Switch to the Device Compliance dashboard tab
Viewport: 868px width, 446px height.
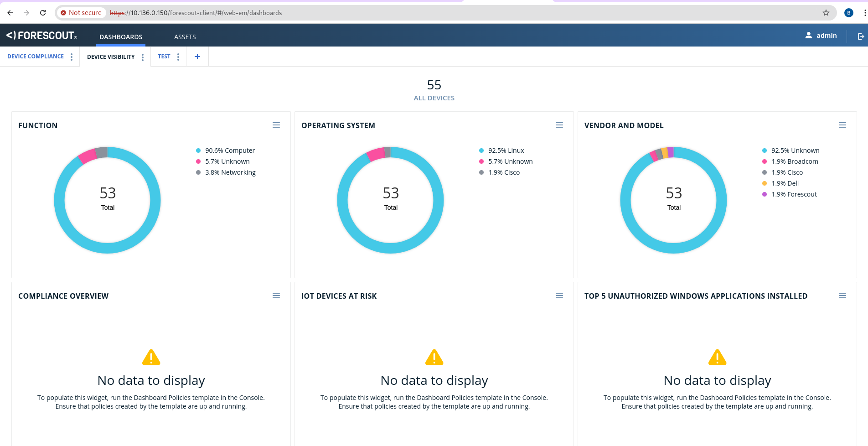click(36, 57)
